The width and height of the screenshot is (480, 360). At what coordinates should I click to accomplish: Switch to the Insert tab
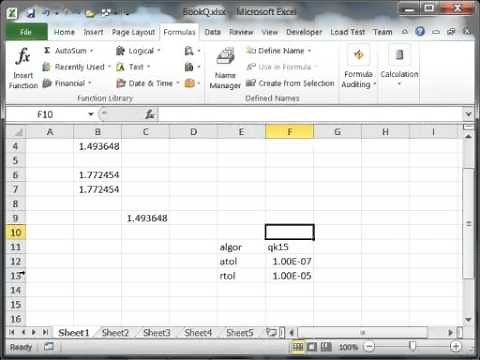point(93,32)
